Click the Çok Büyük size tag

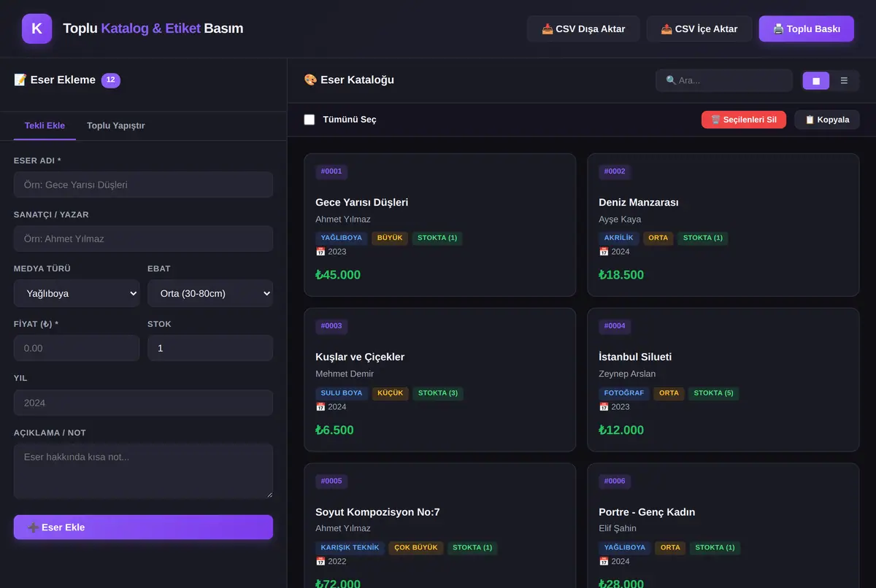[x=416, y=547]
